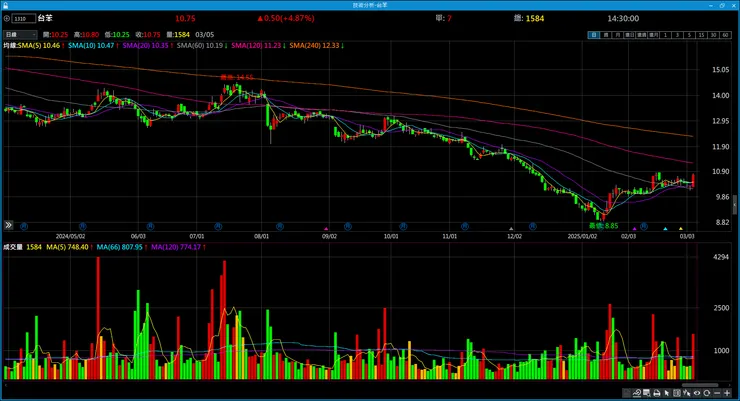Click the window search icon in bottom toolbar
This screenshot has height=401, width=740.
647,393
